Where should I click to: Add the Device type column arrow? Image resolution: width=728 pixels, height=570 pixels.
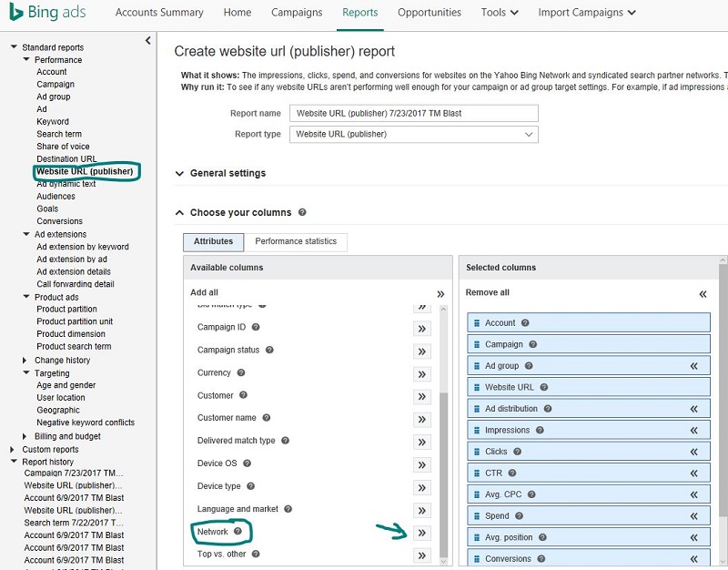[x=421, y=488]
